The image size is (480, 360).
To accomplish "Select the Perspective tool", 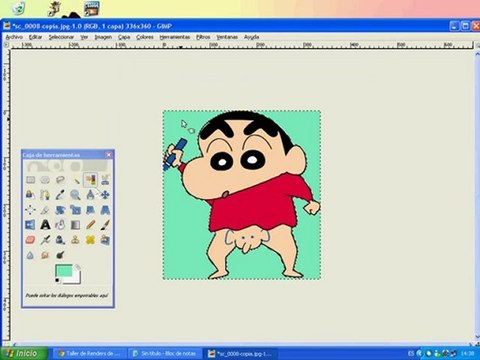I will (105, 210).
